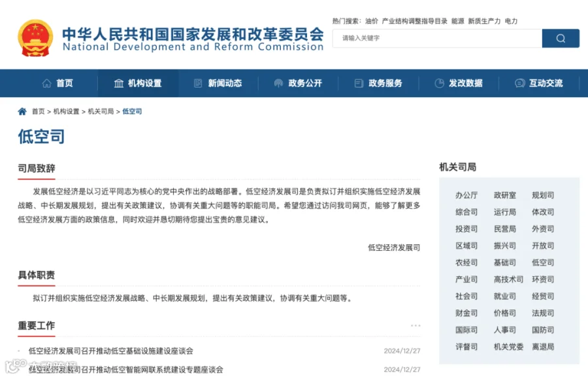Click the house icon beside 首页 in navigation
Viewport: 588px width, 378px height.
tap(46, 83)
